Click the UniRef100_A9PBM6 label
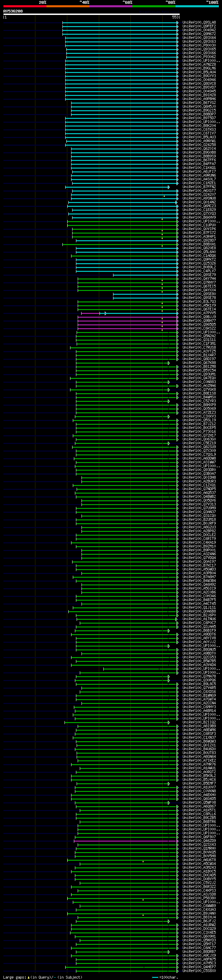 coord(199,99)
